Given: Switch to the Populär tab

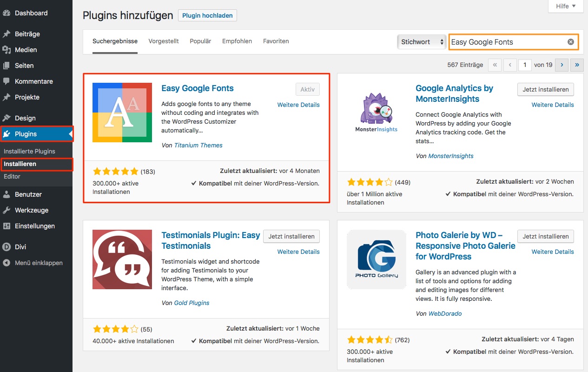Looking at the screenshot, I should [x=200, y=41].
